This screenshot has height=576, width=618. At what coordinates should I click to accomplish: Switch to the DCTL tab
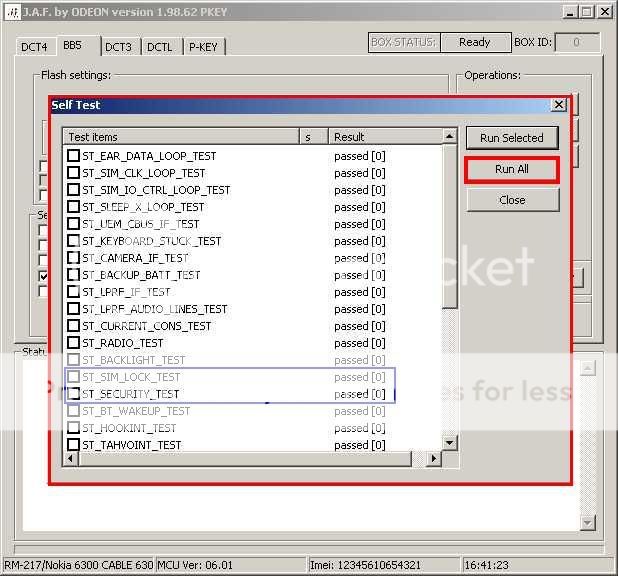click(160, 47)
